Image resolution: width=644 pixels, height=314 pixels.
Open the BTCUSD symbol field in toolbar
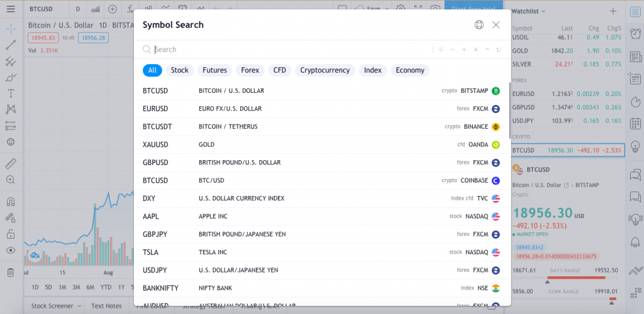coord(47,9)
